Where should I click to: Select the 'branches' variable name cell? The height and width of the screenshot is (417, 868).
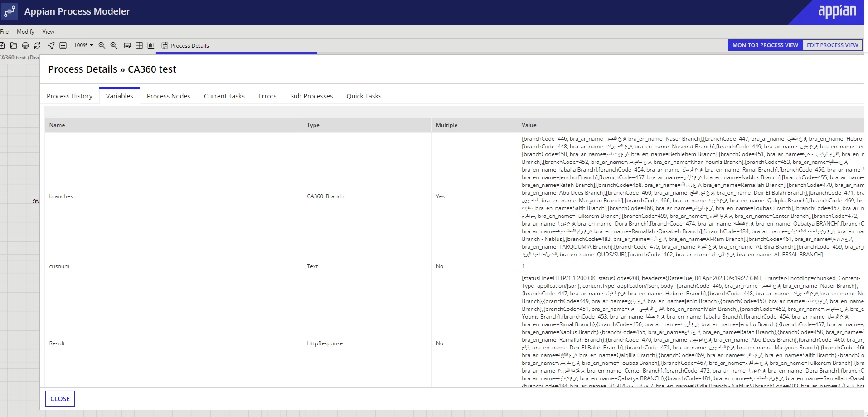tap(173, 196)
